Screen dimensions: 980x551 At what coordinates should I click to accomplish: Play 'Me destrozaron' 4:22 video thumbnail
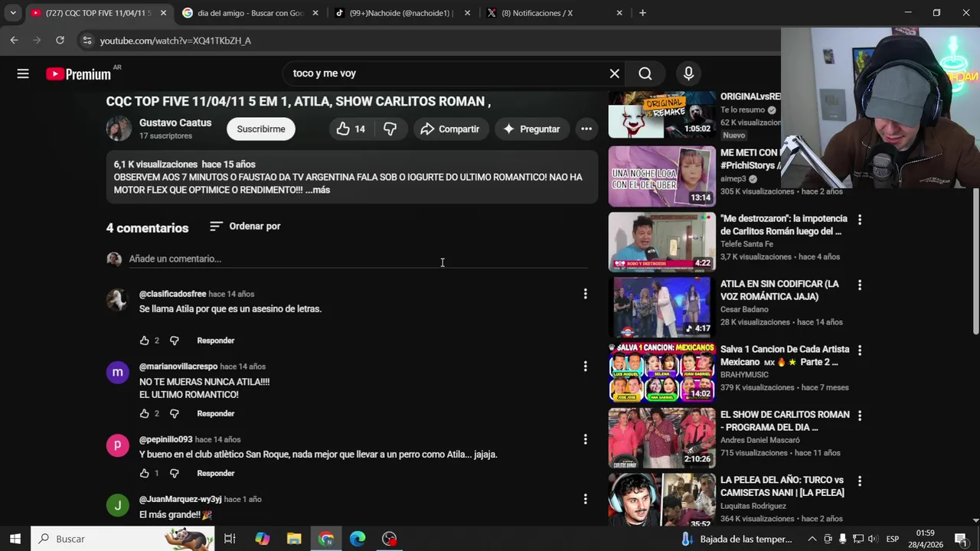662,242
